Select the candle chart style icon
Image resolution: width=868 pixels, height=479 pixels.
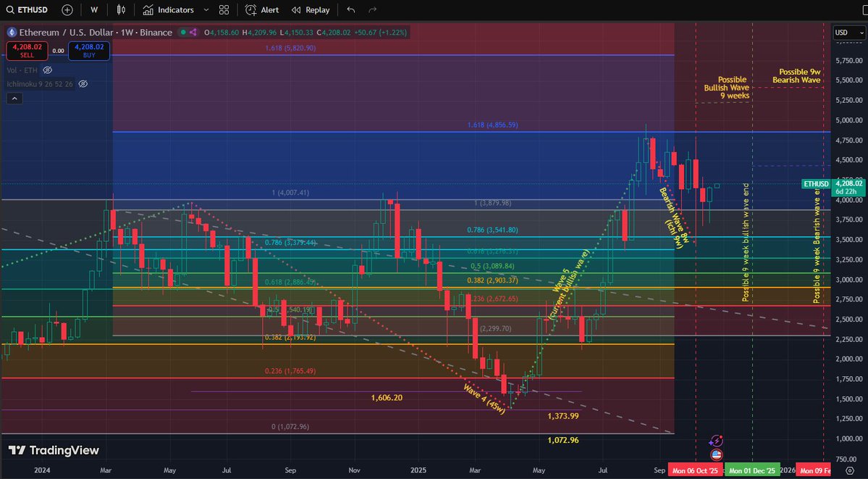(120, 9)
